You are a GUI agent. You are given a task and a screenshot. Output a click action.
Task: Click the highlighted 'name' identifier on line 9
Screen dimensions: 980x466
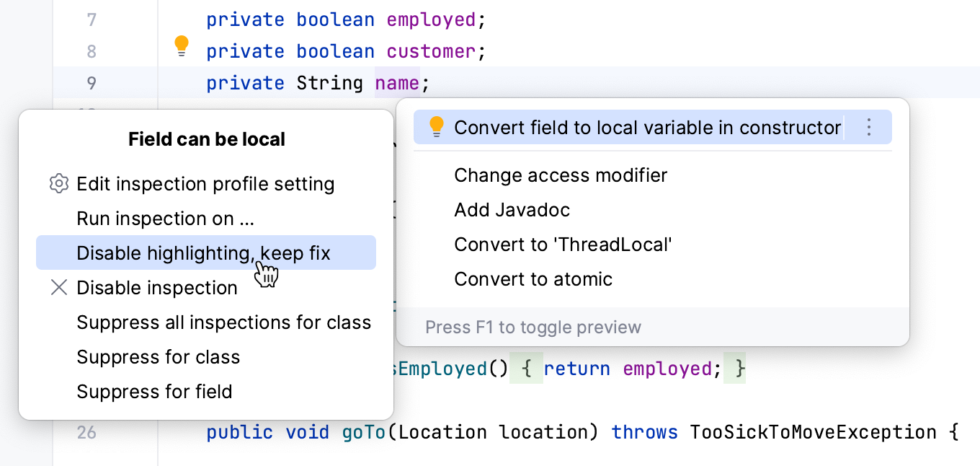pos(397,82)
